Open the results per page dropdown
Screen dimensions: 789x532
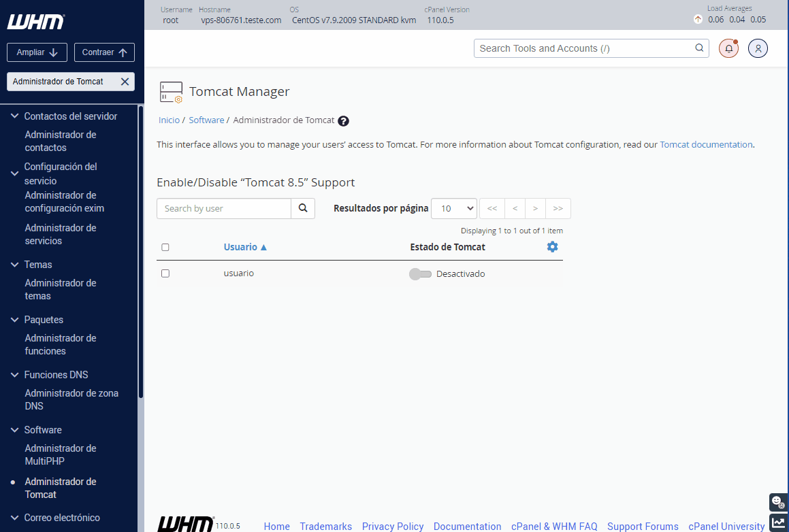[454, 208]
